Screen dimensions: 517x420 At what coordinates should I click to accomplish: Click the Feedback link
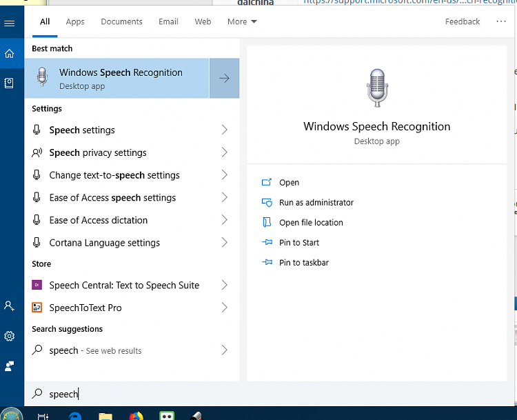pyautogui.click(x=463, y=22)
